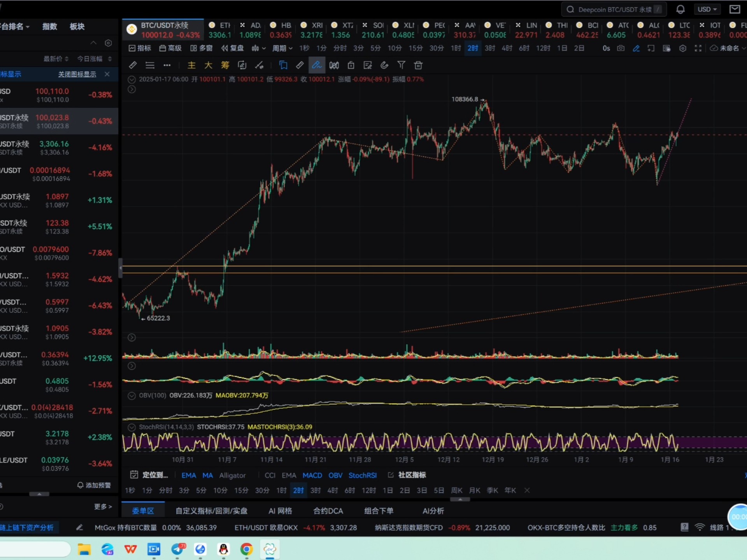This screenshot has width=747, height=560.
Task: Select the lock drawings icon
Action: point(351,65)
